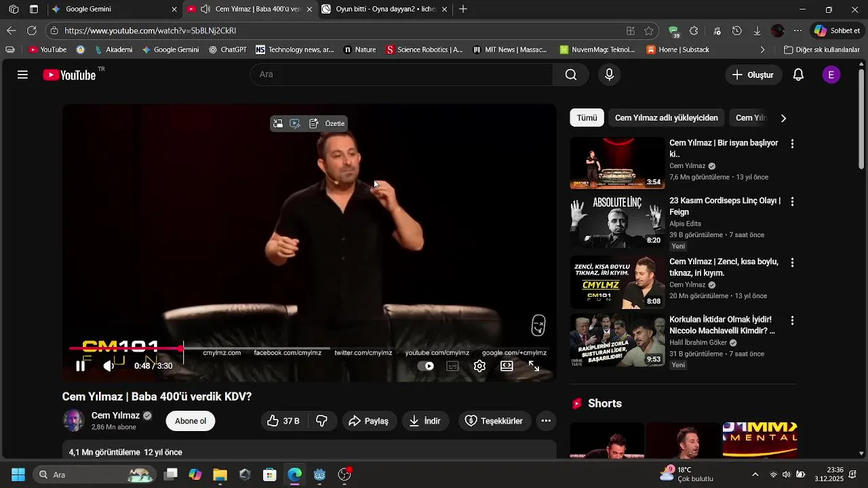Go back to the previous page

[x=11, y=30]
